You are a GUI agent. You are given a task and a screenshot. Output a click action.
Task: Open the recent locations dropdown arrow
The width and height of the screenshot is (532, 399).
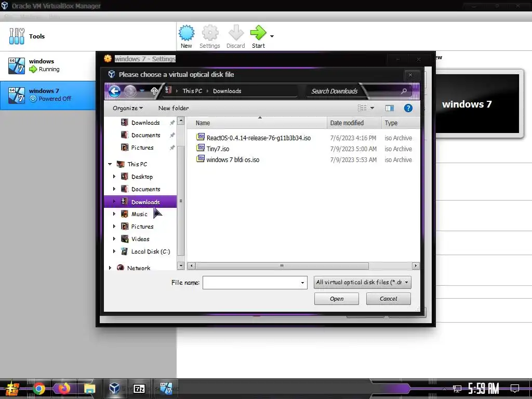coord(142,90)
